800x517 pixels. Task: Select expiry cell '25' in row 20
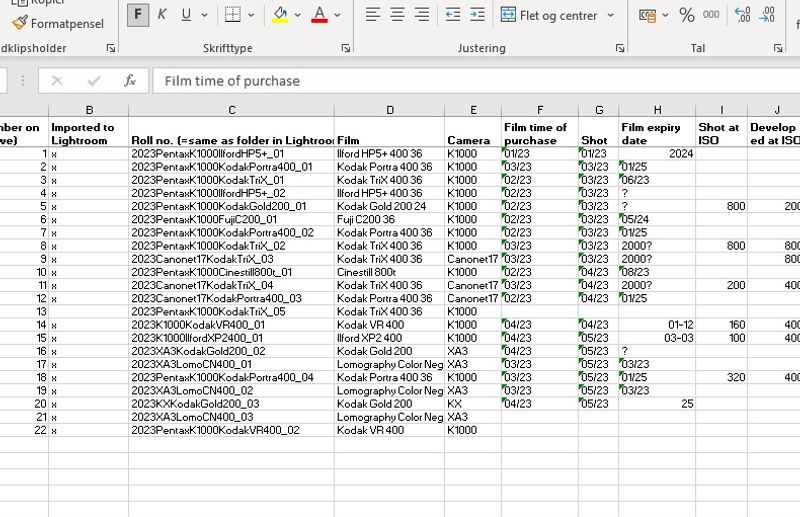pyautogui.click(x=657, y=404)
